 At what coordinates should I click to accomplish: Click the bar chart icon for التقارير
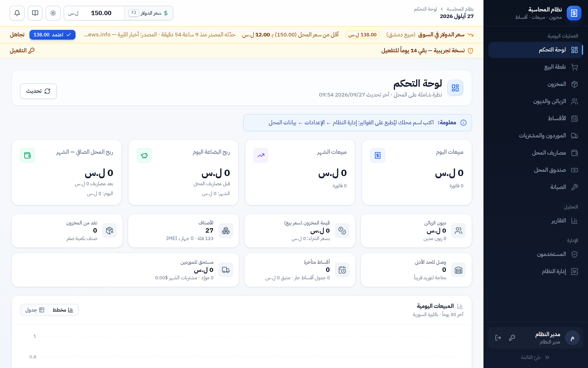[x=574, y=221]
